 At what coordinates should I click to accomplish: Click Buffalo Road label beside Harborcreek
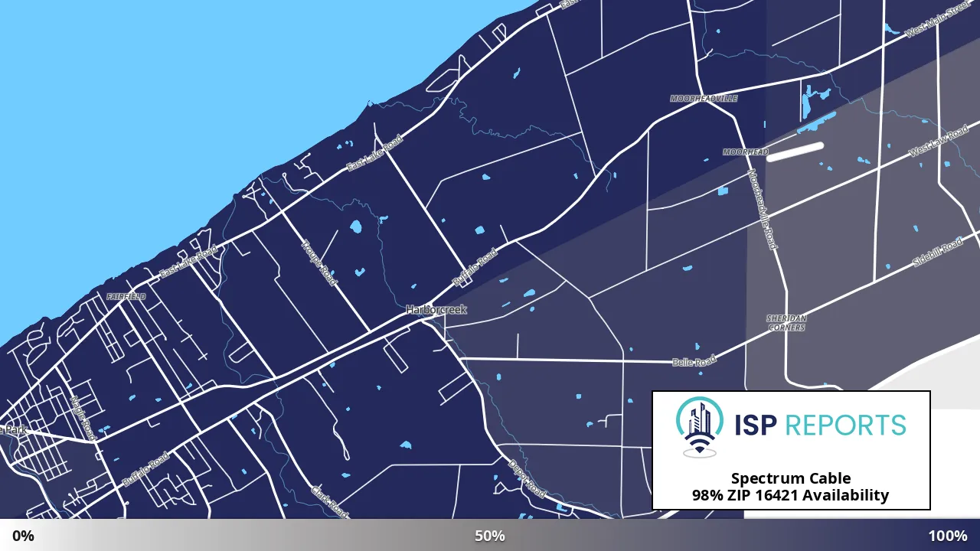coord(475,267)
